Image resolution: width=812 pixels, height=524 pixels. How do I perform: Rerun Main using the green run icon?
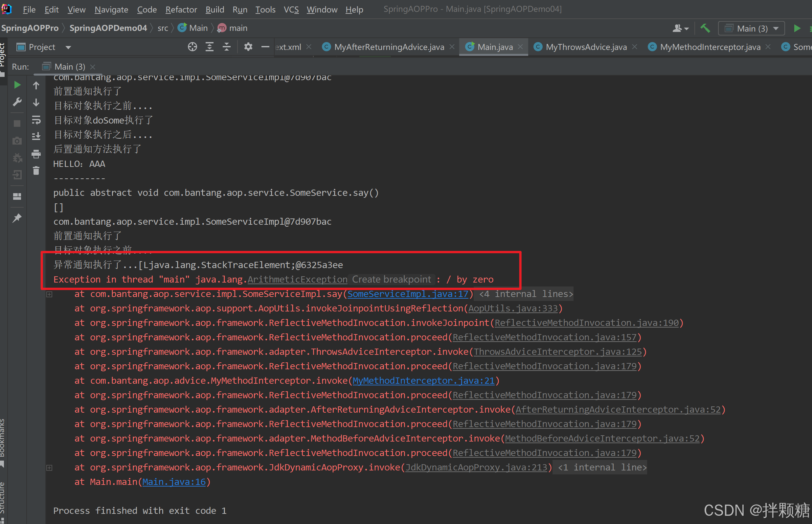pos(17,85)
